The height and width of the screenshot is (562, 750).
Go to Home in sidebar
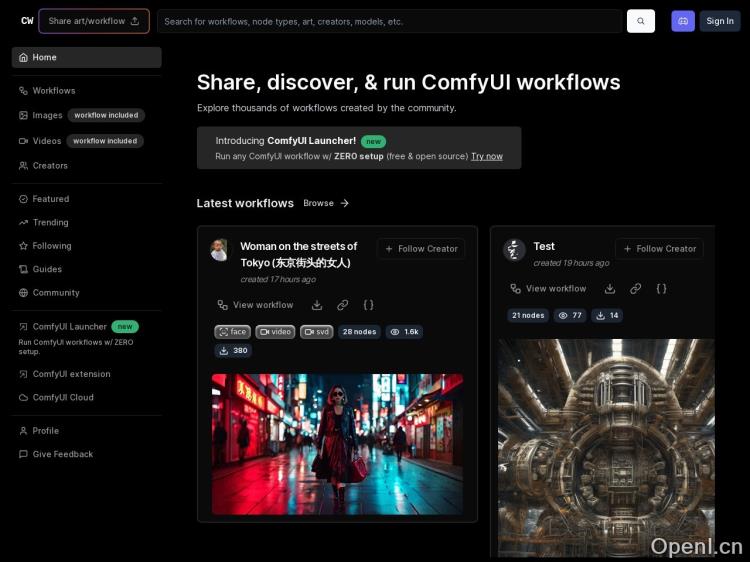[87, 57]
